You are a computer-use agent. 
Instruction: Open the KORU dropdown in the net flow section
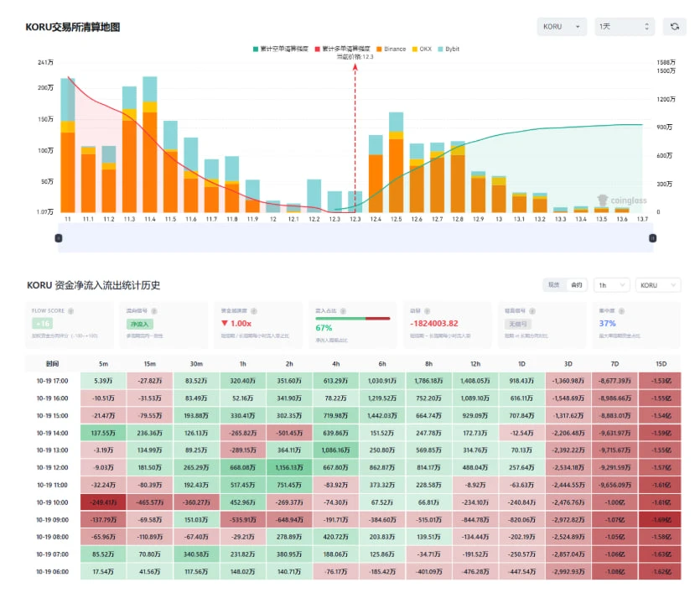[x=658, y=285]
